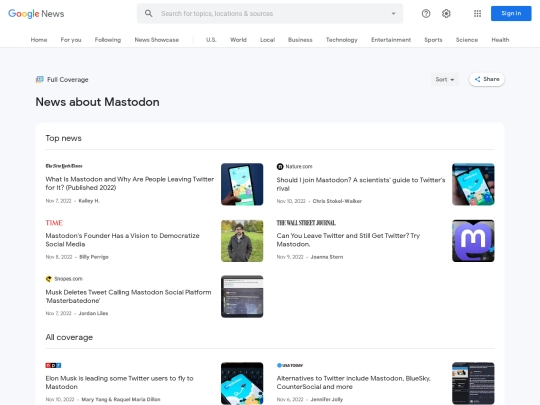Click the NPR article thumbnail
540x405 pixels.
click(242, 383)
